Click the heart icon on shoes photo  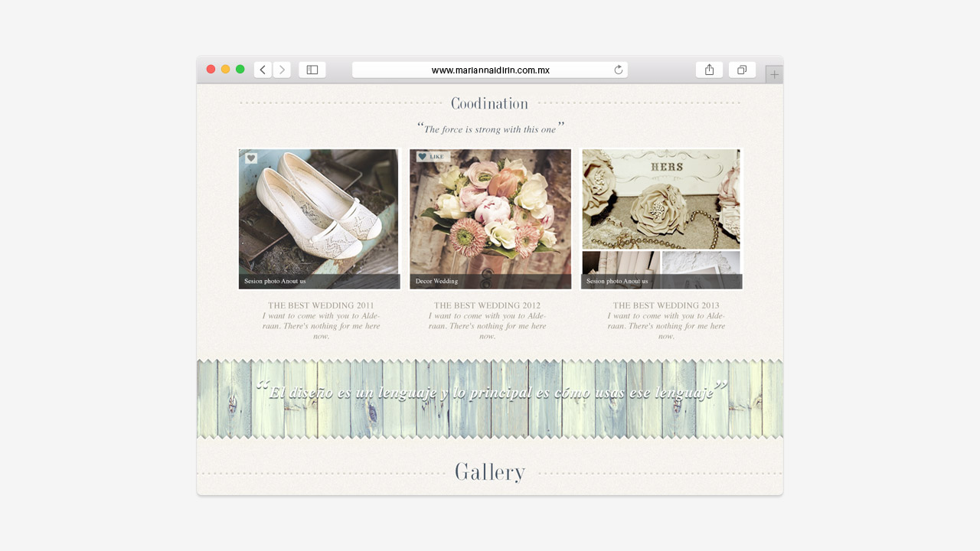point(251,158)
